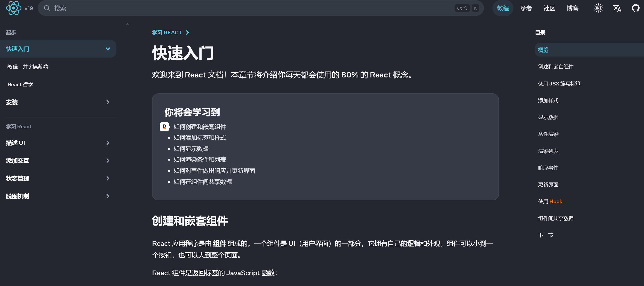Screen dimensions: 644x286
Task: Switch to the 教程 nav tab
Action: tap(503, 8)
